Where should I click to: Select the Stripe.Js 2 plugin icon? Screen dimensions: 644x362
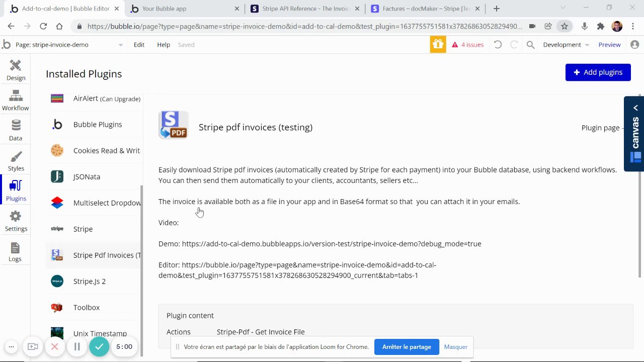tap(57, 281)
